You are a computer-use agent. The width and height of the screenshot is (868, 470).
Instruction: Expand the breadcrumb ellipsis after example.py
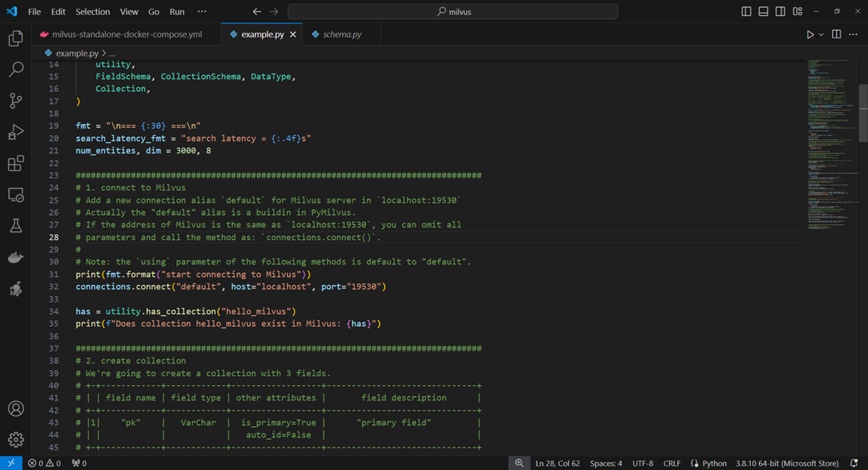click(112, 53)
